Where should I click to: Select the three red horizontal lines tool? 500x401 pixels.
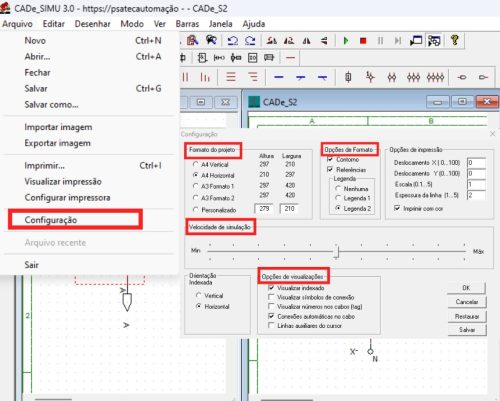point(231,77)
